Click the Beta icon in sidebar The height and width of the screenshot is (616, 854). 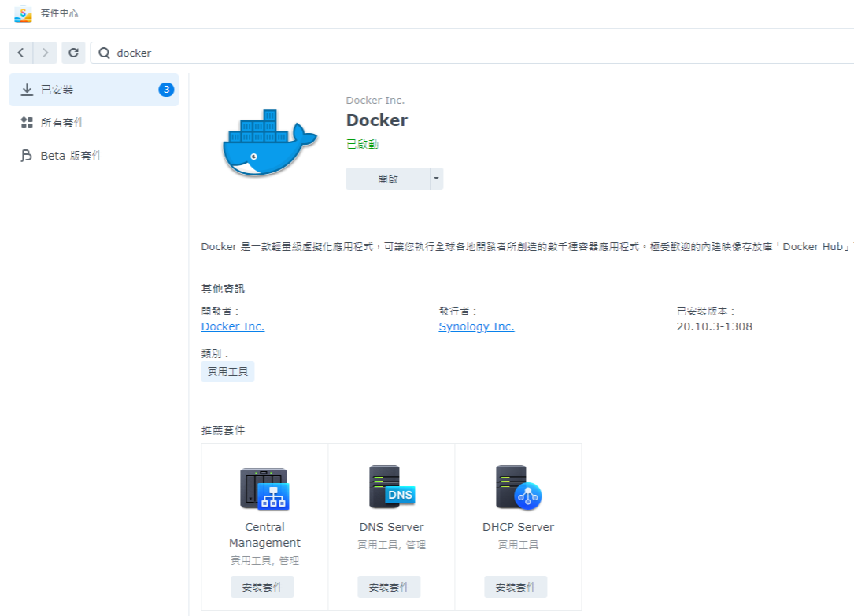tap(26, 156)
